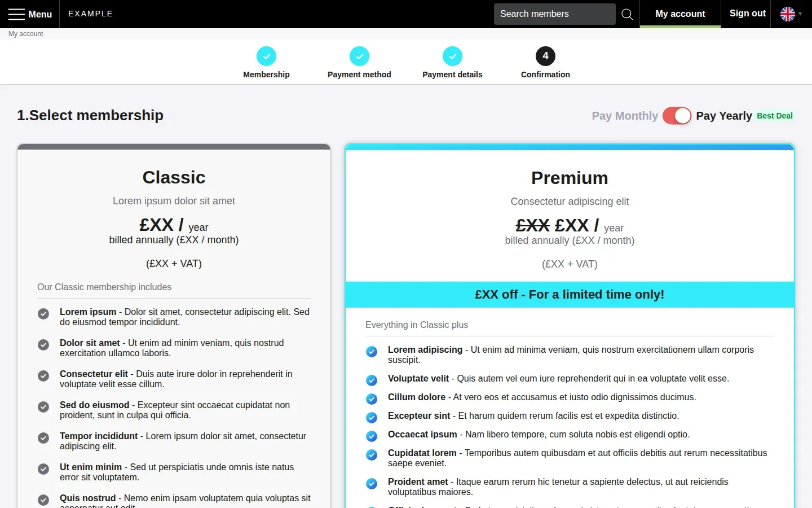Click the 'Our Classic membership includes' heading
The image size is (812, 508).
click(104, 287)
